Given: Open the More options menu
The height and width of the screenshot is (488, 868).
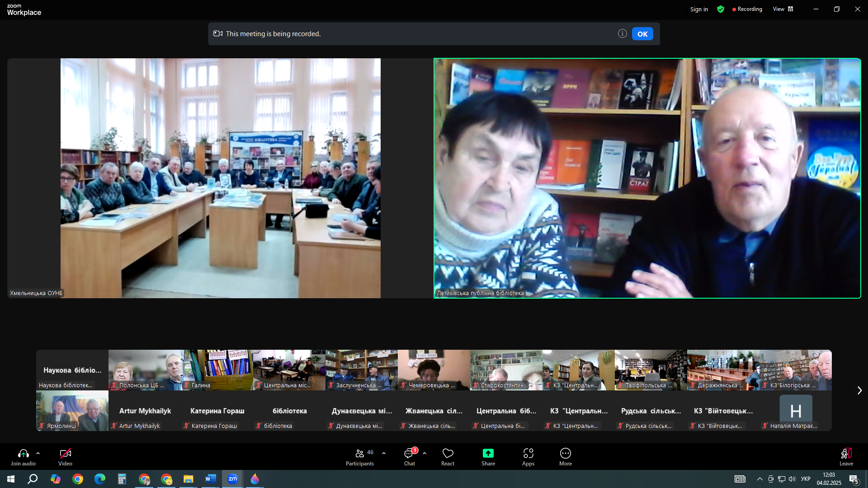Looking at the screenshot, I should pyautogui.click(x=565, y=456).
